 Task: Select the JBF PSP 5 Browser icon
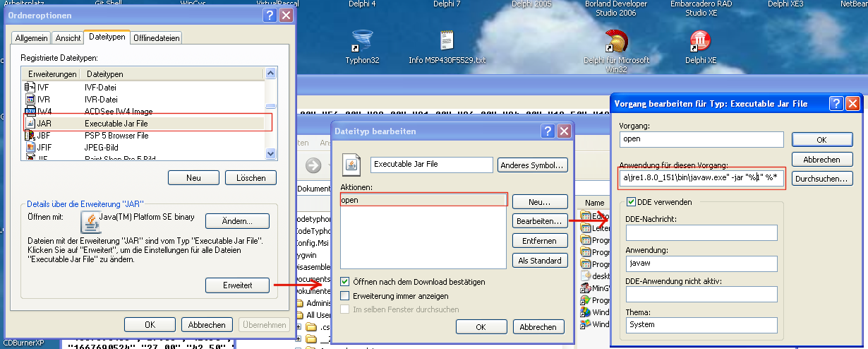click(x=30, y=135)
